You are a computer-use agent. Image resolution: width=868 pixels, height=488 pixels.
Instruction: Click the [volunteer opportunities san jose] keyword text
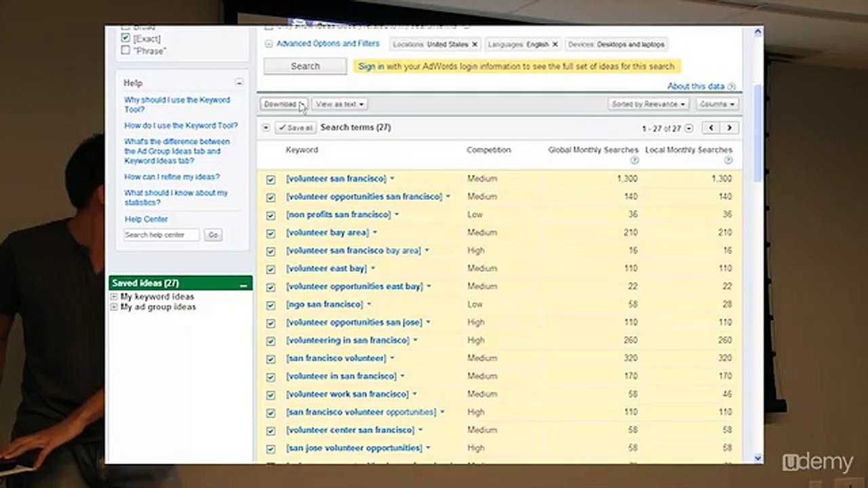click(x=354, y=323)
